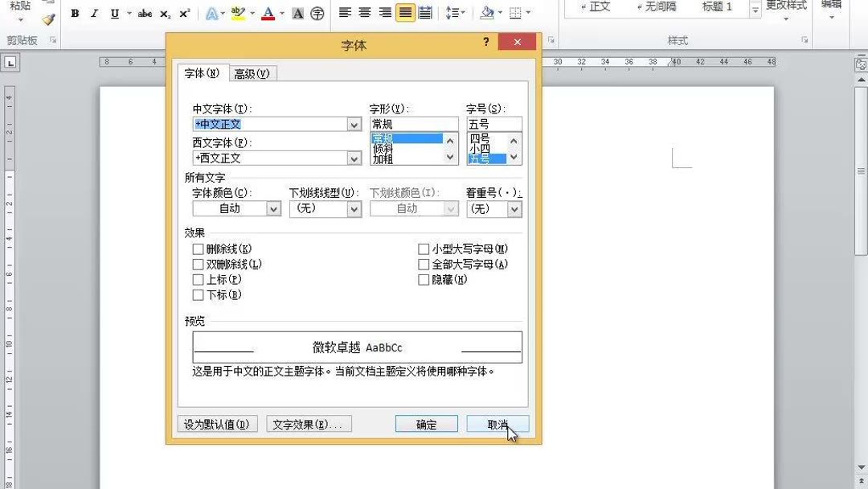Image resolution: width=868 pixels, height=489 pixels.
Task: Select 五号 in the 字号 list
Action: click(480, 158)
